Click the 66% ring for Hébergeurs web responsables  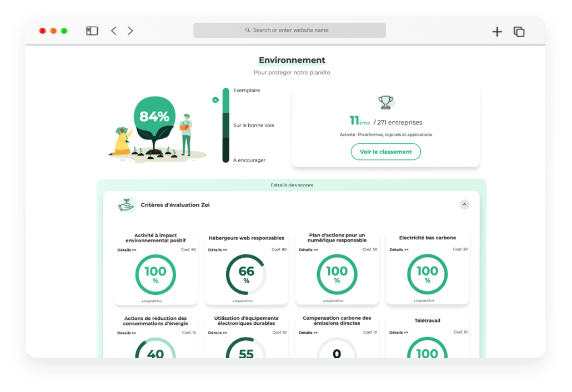click(x=246, y=275)
